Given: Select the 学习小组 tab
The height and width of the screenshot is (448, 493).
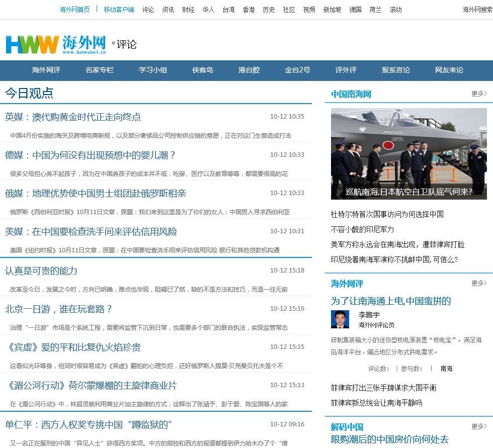Looking at the screenshot, I should (x=153, y=70).
